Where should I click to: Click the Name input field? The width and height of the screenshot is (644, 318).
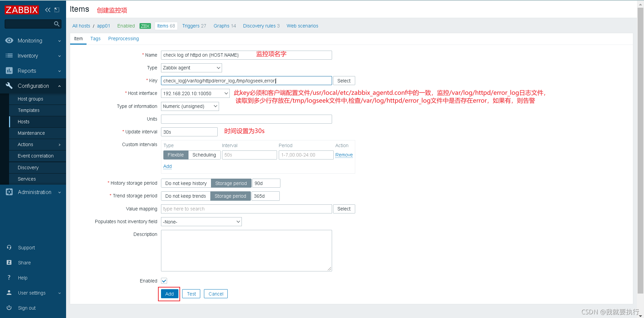click(x=247, y=55)
